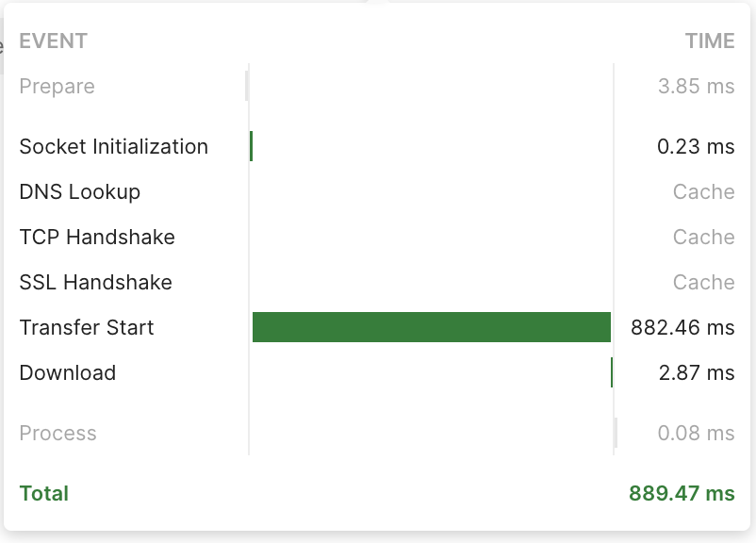Image resolution: width=756 pixels, height=543 pixels.
Task: Click the DNS Lookup event label
Action: click(x=79, y=191)
